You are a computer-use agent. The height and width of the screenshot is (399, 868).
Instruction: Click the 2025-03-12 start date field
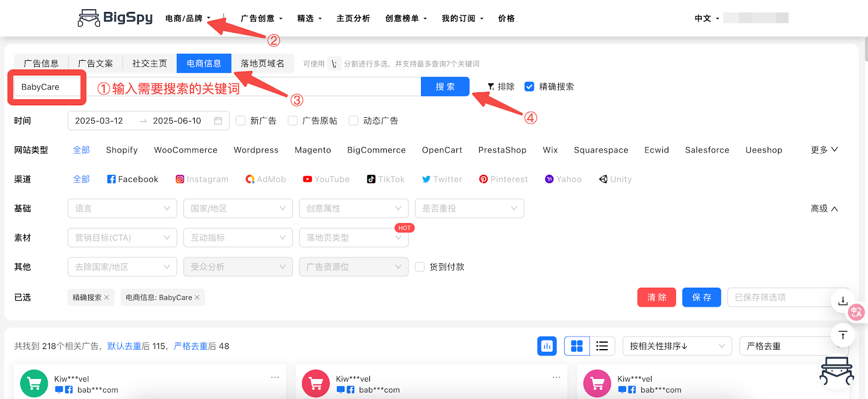tap(99, 121)
